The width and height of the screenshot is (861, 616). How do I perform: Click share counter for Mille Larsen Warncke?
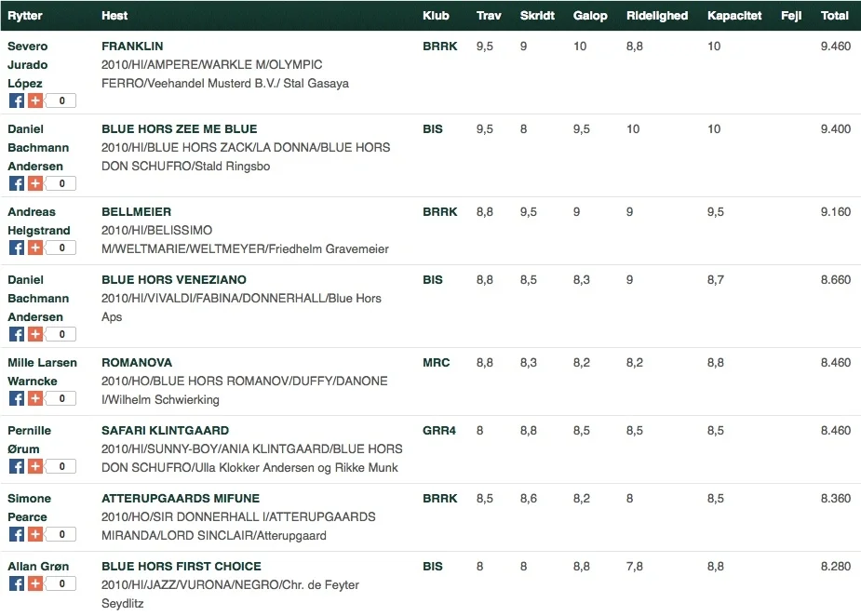pyautogui.click(x=61, y=398)
